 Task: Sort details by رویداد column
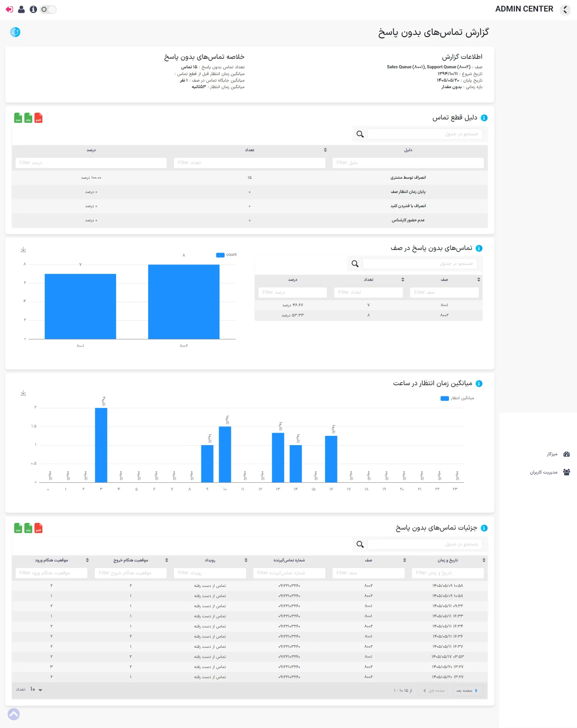pyautogui.click(x=246, y=560)
